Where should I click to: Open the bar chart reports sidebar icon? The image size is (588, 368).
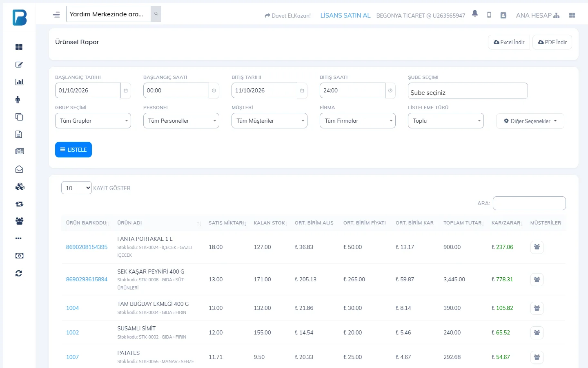pos(19,82)
